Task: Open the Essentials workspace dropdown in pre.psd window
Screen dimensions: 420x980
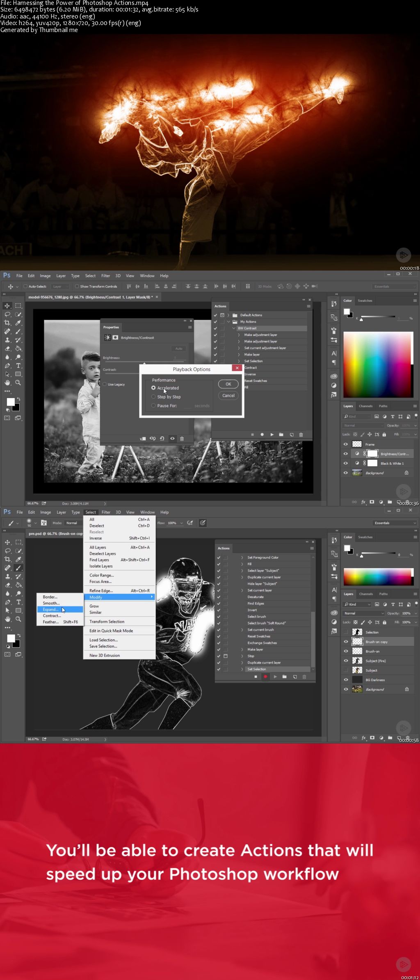Action: (x=395, y=523)
